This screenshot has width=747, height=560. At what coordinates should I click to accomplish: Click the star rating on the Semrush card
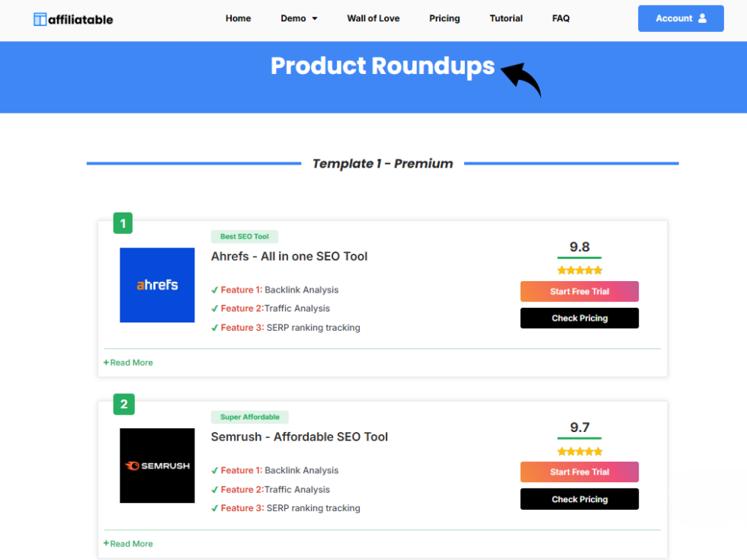[579, 451]
